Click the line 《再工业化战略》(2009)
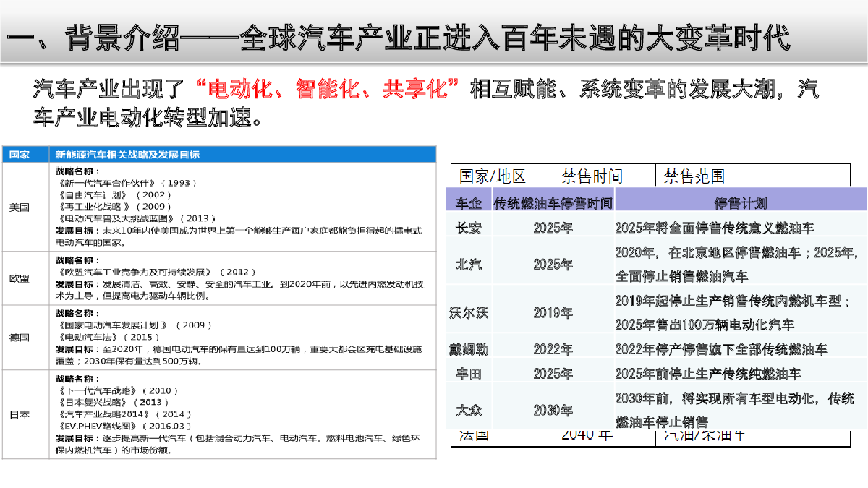868x488 pixels. (x=114, y=207)
